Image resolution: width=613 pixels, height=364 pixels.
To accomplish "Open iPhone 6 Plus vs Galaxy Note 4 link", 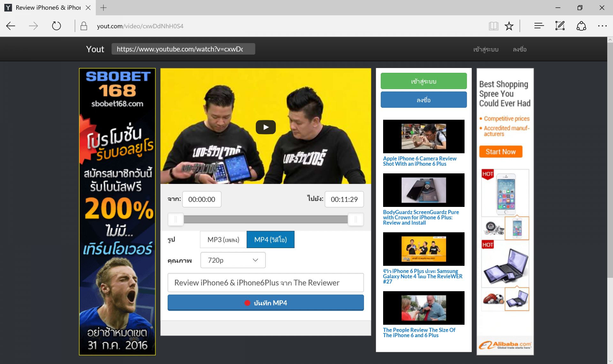I will pyautogui.click(x=422, y=276).
